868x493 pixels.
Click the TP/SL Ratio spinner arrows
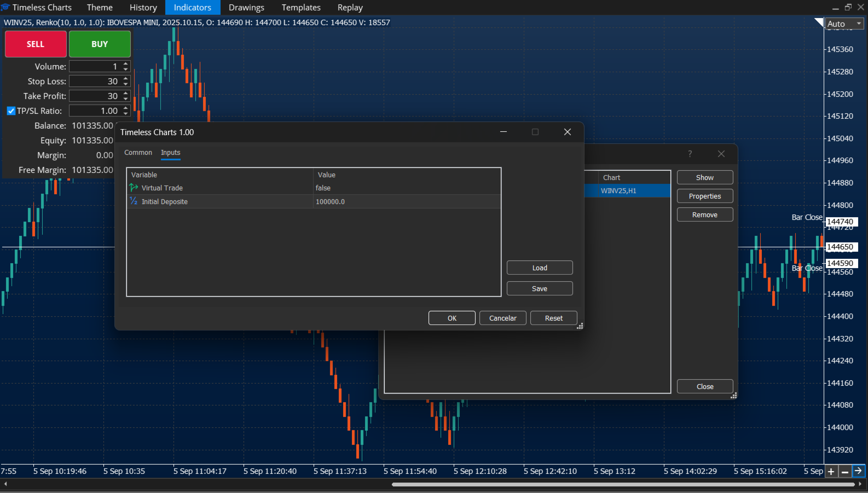pyautogui.click(x=126, y=111)
